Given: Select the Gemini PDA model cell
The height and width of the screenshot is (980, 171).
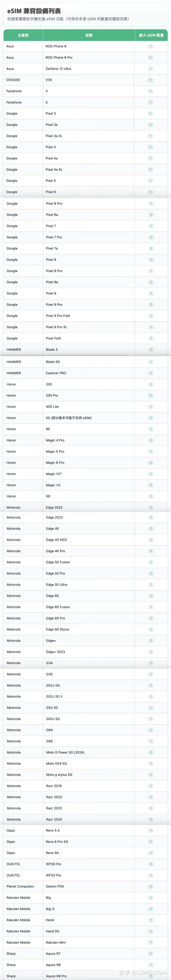Looking at the screenshot, I should coord(55,886).
